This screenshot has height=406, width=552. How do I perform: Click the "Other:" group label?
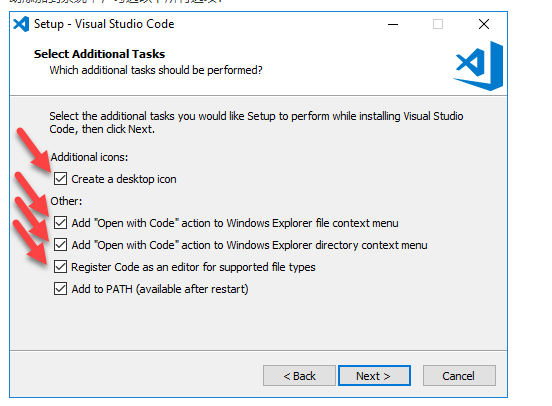pos(66,201)
